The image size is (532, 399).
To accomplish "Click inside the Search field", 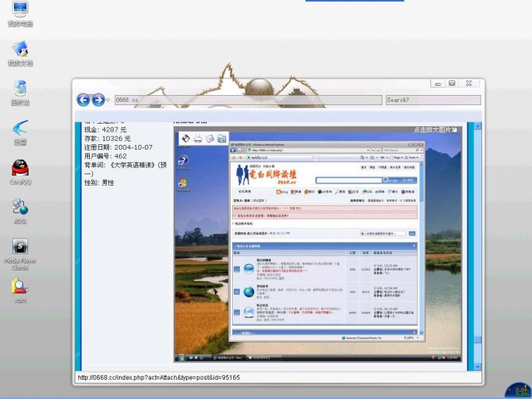I will tap(432, 99).
